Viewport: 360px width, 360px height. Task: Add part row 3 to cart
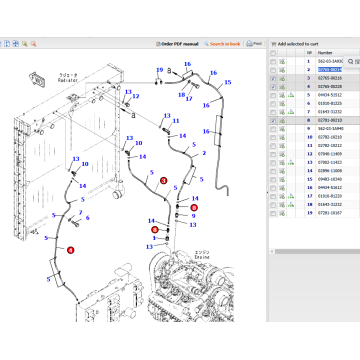tap(282, 78)
